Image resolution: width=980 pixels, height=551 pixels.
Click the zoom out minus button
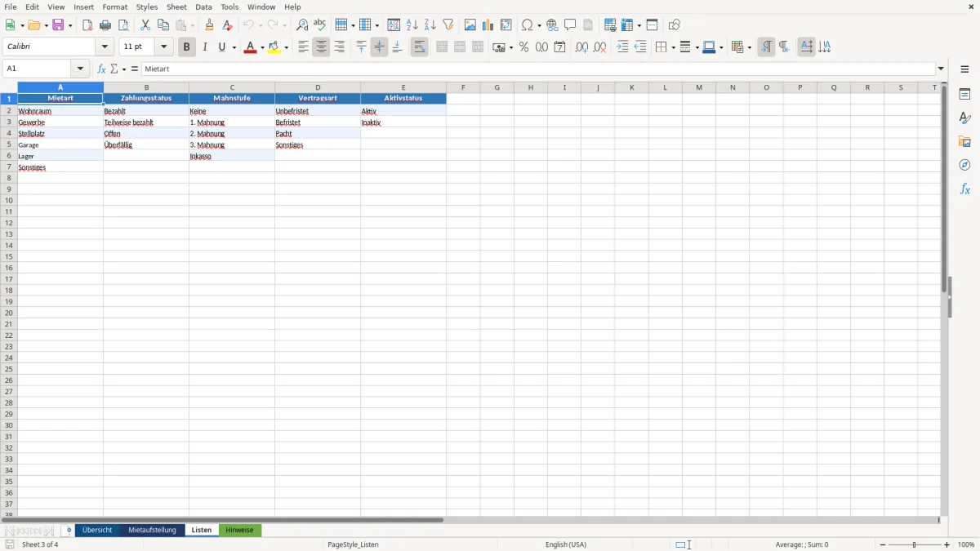tap(883, 544)
